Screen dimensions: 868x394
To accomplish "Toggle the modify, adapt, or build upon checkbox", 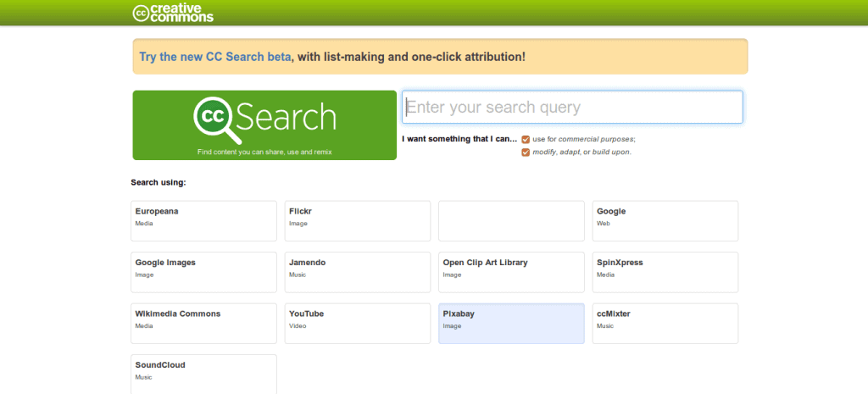I will coord(526,153).
